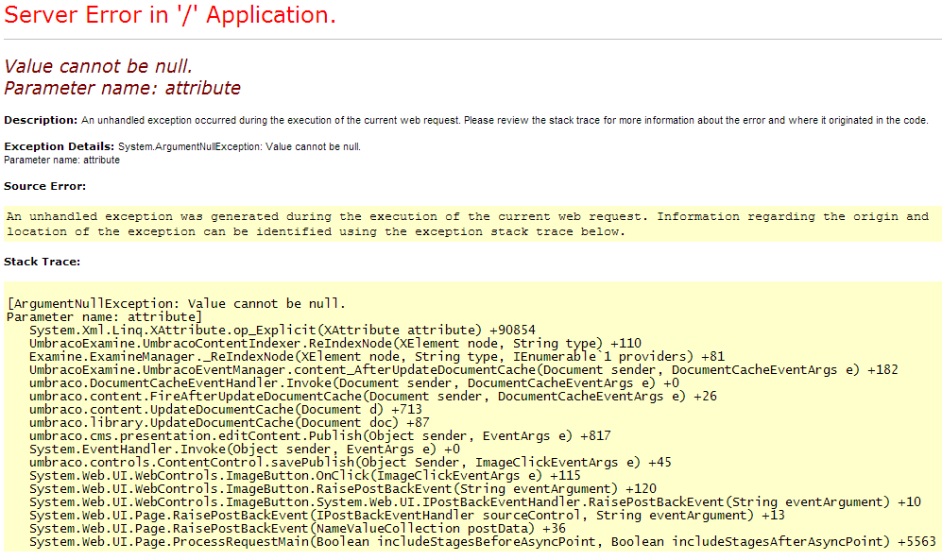Click the 'Examine.ExamineManager._ReIndexNode' stack line
The height and width of the screenshot is (560, 942).
pyautogui.click(x=377, y=357)
